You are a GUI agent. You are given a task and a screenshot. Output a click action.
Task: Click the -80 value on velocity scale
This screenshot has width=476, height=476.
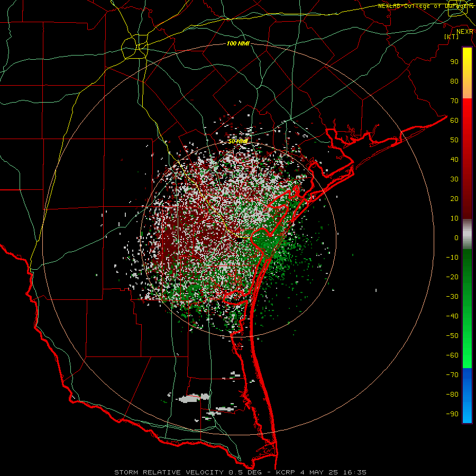(452, 395)
